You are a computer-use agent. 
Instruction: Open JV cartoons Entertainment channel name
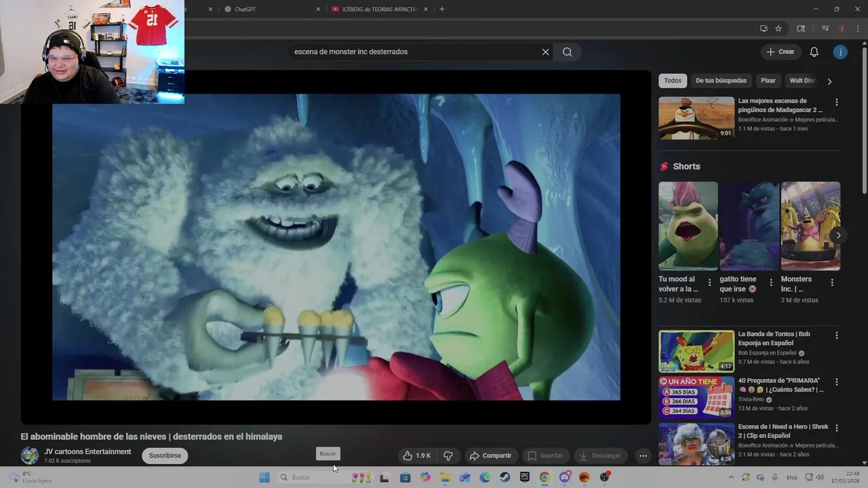pyautogui.click(x=87, y=451)
